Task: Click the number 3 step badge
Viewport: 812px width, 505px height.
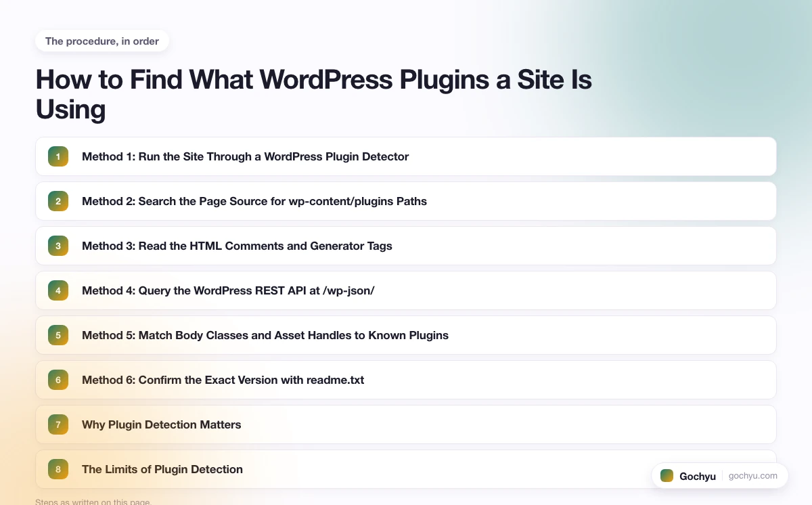Action: tap(58, 246)
